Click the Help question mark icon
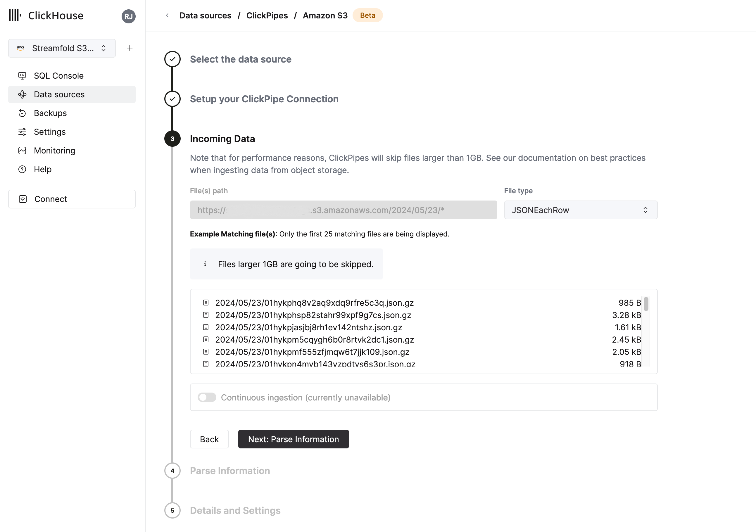 [22, 169]
